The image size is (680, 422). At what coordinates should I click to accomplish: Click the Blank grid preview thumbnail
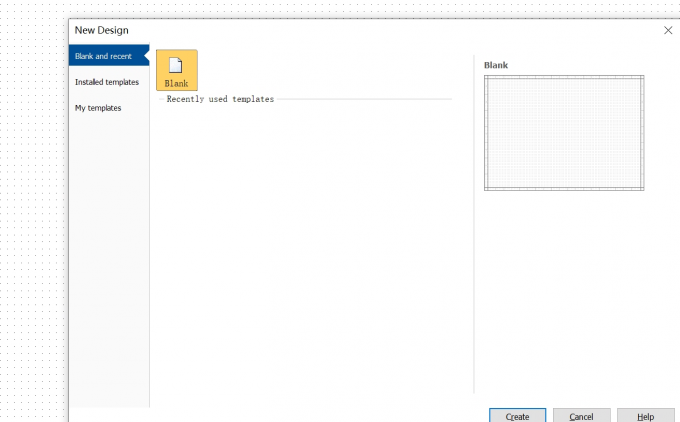click(x=564, y=133)
